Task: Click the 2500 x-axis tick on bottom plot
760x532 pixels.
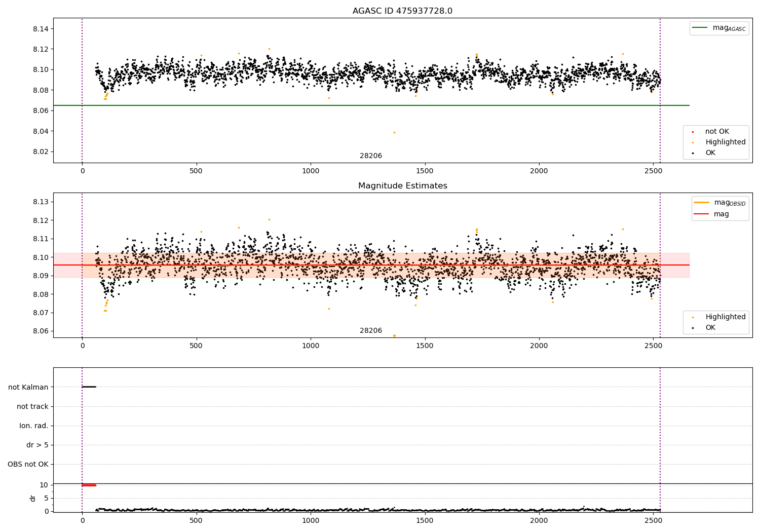Action: tap(653, 520)
